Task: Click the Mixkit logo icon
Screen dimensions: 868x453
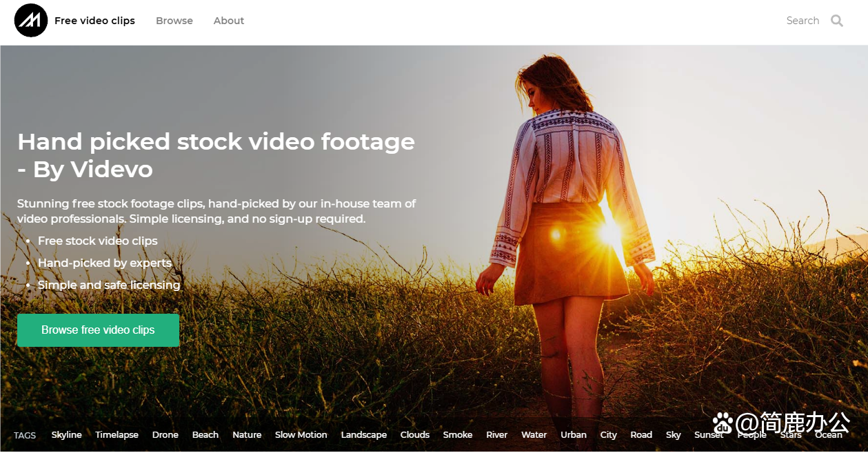Action: coord(31,21)
